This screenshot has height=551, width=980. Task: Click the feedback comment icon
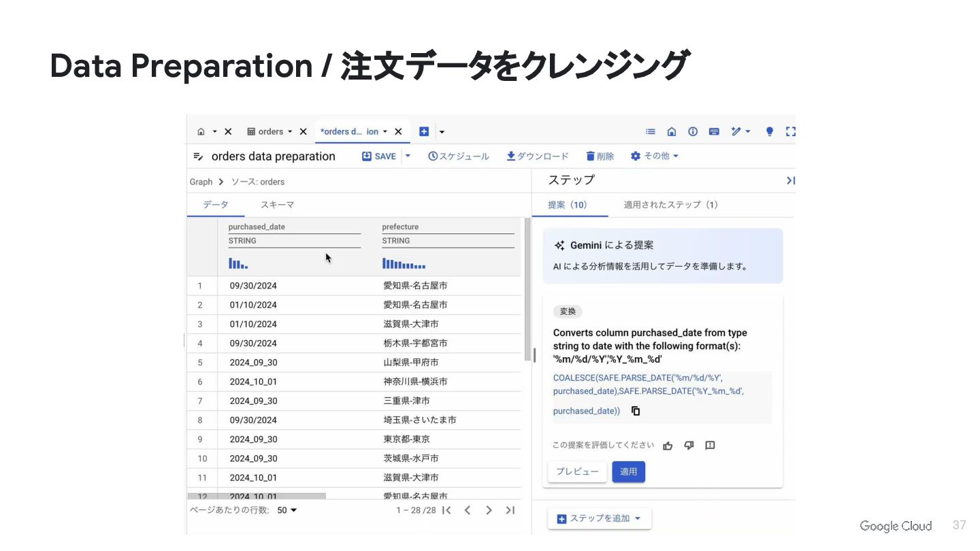click(x=710, y=446)
